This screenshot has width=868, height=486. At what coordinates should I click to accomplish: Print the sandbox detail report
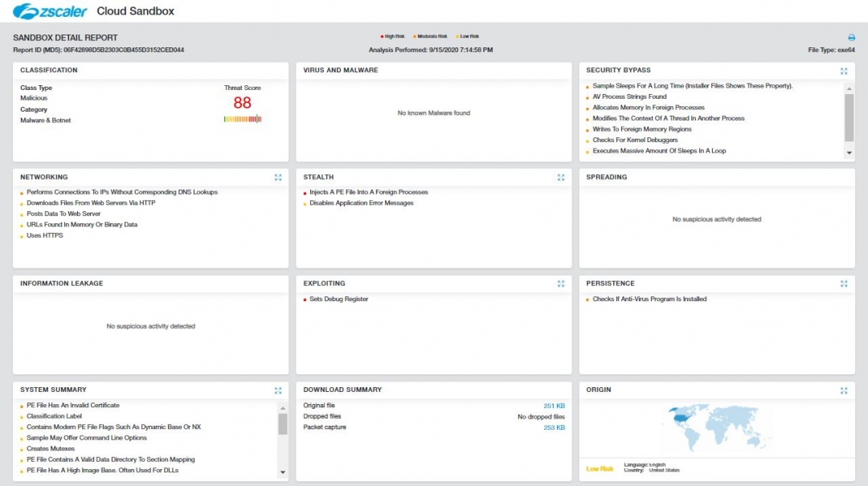coord(851,38)
